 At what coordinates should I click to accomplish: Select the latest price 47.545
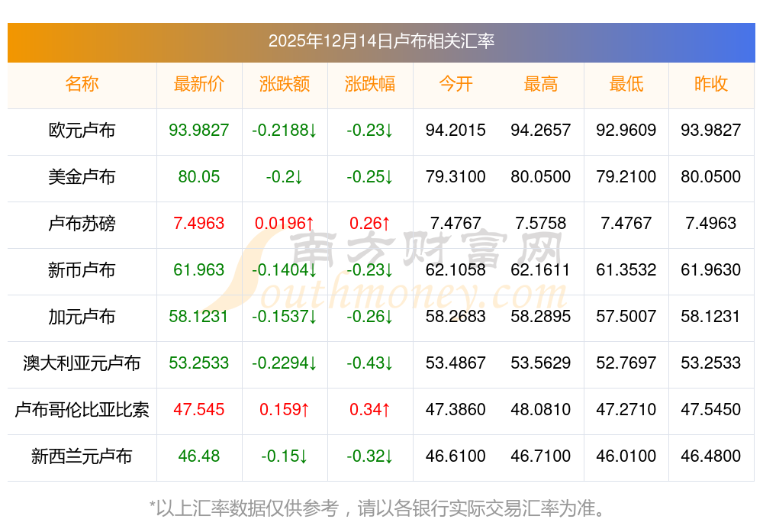point(199,409)
